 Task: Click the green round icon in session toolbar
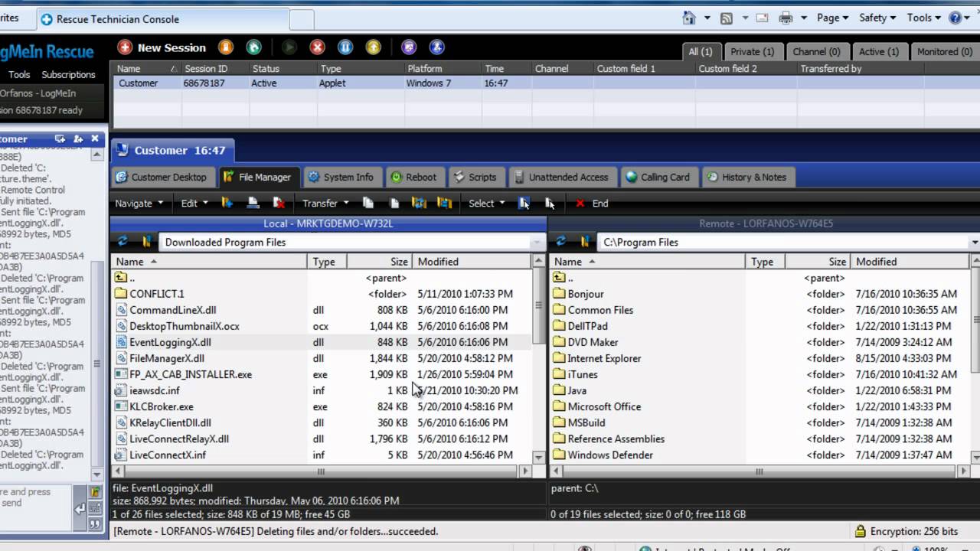254,47
